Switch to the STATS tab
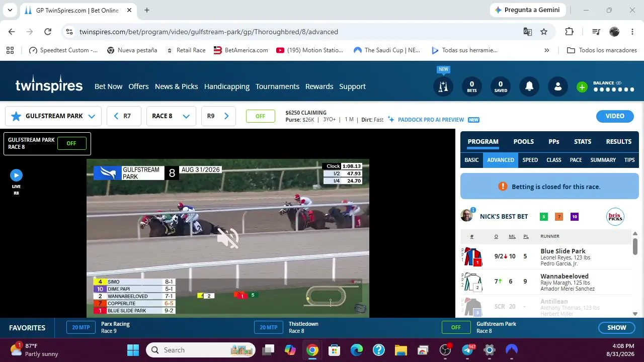The width and height of the screenshot is (644, 362). tap(583, 142)
